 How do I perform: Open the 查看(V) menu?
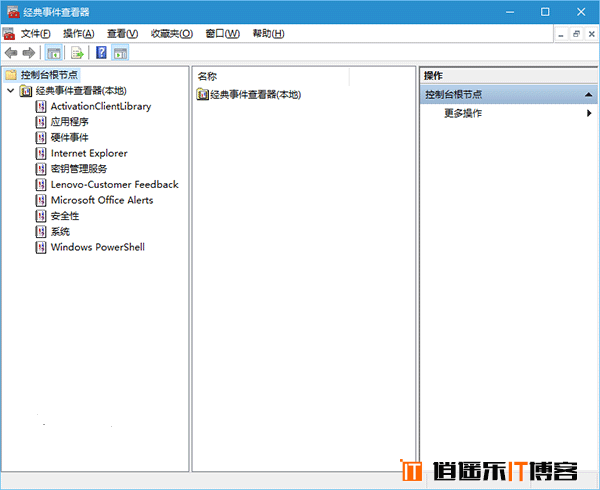pos(122,34)
